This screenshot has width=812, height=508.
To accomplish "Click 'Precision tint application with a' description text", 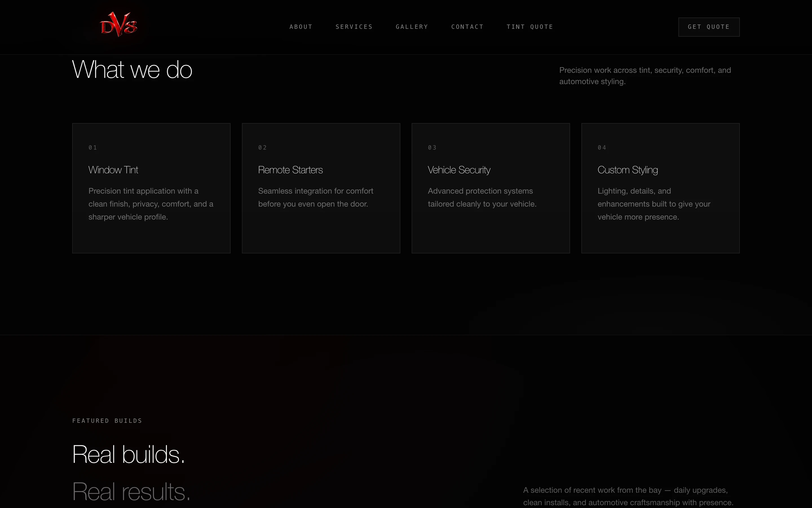I will pos(143,191).
